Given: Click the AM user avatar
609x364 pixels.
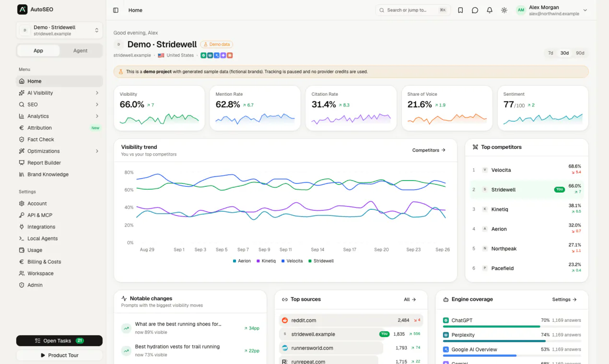Looking at the screenshot, I should point(521,10).
